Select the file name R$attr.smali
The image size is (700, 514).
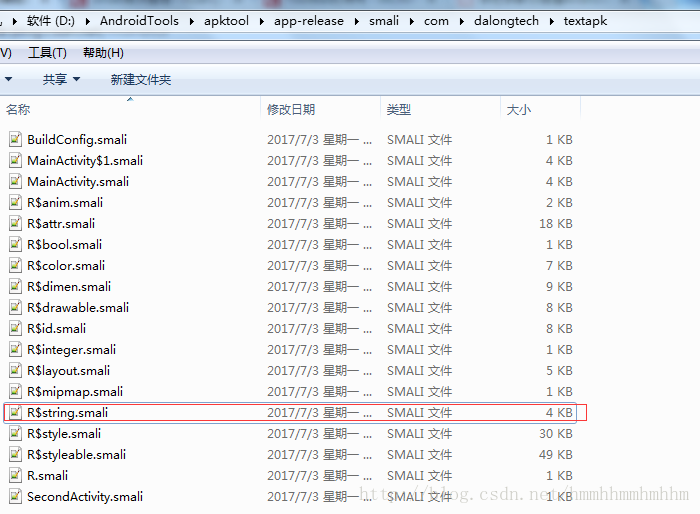tap(61, 224)
